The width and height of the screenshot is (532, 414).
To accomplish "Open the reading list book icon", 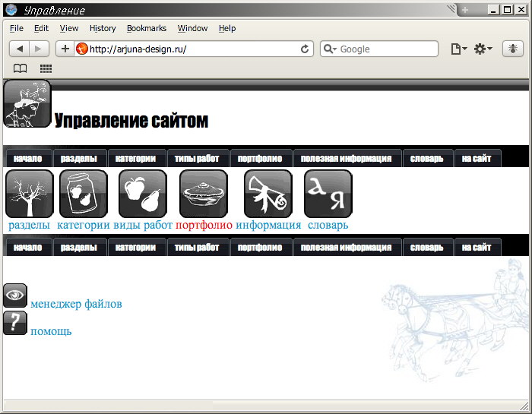I will click(x=20, y=69).
